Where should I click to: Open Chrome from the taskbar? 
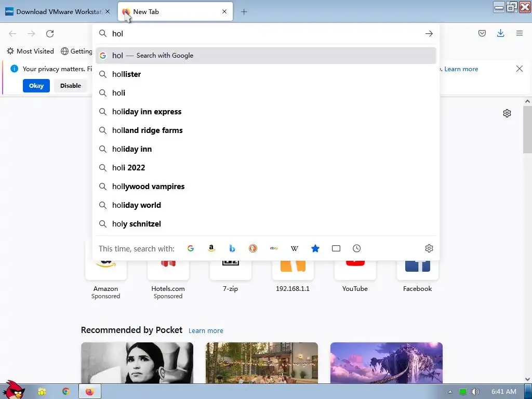(66, 392)
